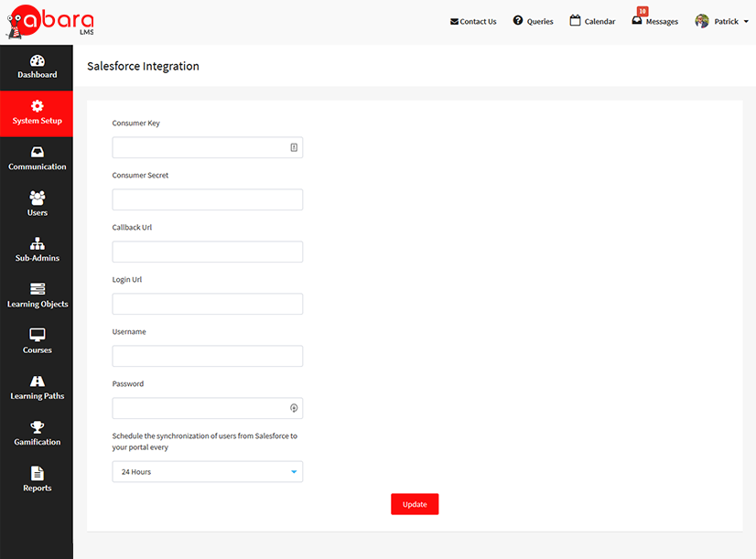The height and width of the screenshot is (559, 756).
Task: Select Gamification menu label
Action: click(x=38, y=442)
